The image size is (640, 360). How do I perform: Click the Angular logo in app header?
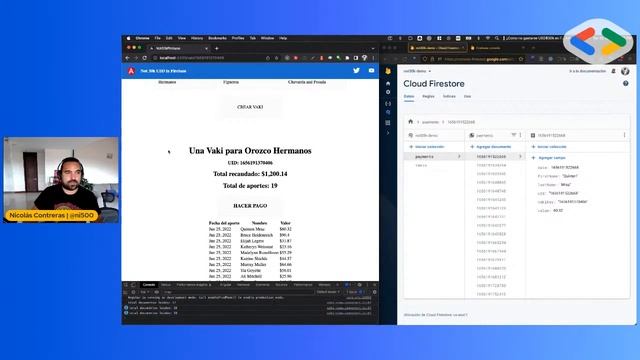(131, 71)
